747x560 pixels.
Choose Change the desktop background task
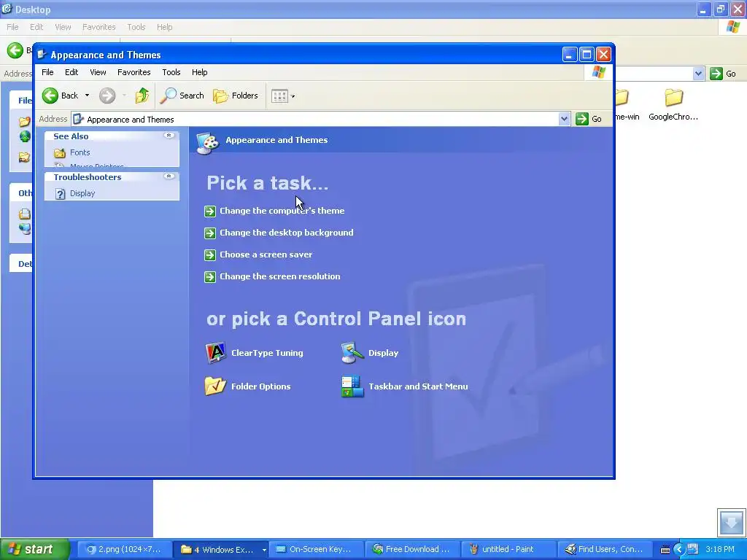coord(286,233)
